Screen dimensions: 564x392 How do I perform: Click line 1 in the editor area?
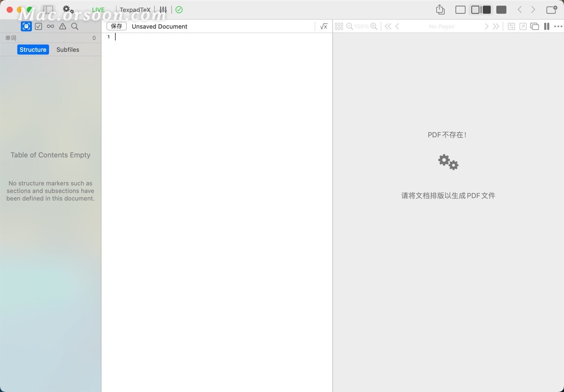(151, 36)
